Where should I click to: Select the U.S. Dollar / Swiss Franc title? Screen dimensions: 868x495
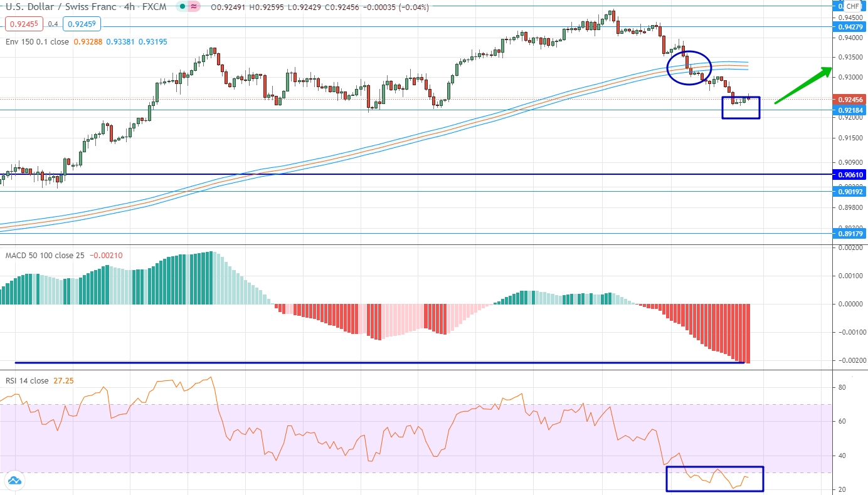pyautogui.click(x=61, y=8)
